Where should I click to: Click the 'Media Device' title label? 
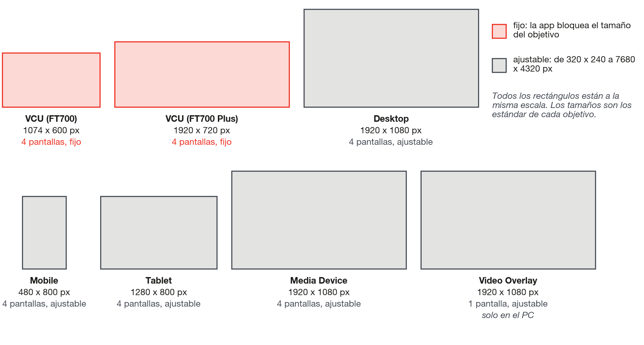[319, 281]
